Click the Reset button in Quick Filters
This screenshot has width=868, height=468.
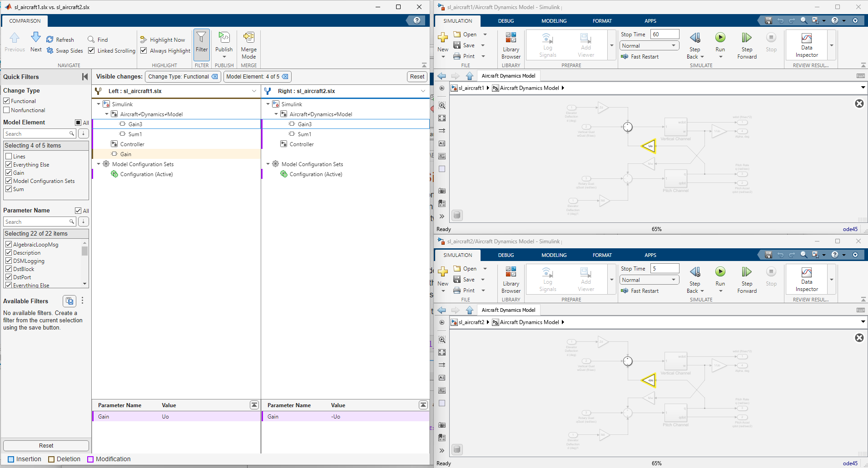click(45, 445)
